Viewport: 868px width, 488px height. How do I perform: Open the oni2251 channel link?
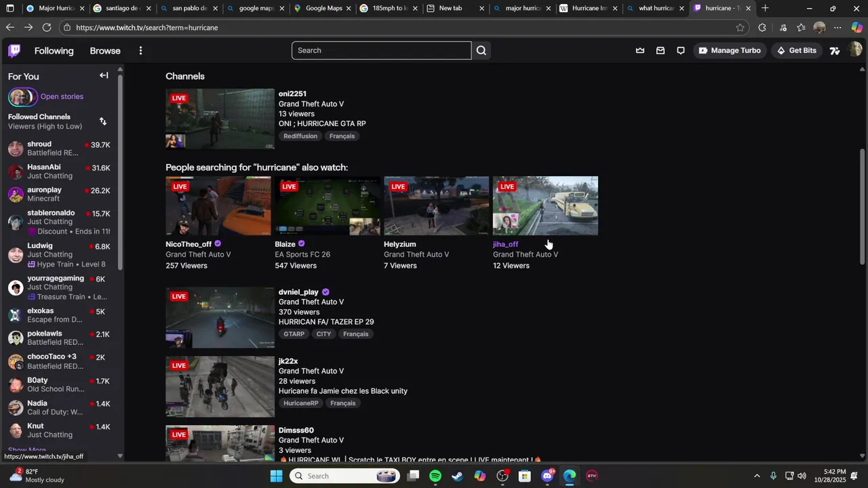click(x=292, y=94)
